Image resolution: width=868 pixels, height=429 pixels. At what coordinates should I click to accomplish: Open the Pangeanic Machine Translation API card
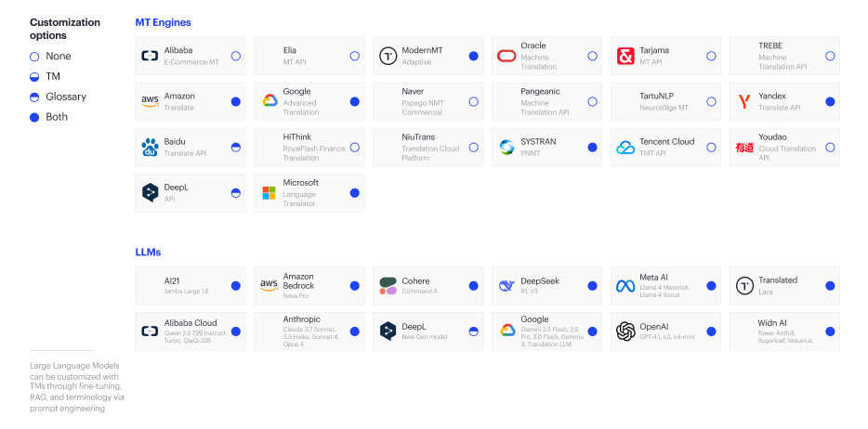[x=547, y=102]
